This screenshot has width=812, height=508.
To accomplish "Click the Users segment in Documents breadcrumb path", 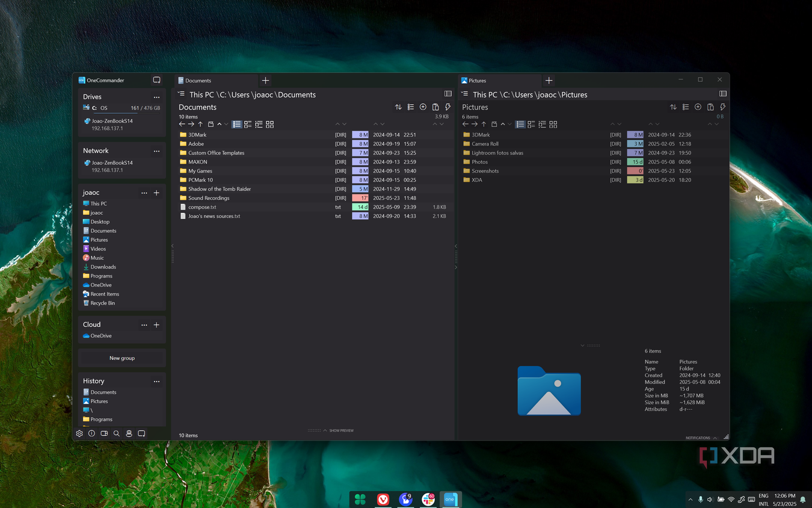I will click(241, 94).
